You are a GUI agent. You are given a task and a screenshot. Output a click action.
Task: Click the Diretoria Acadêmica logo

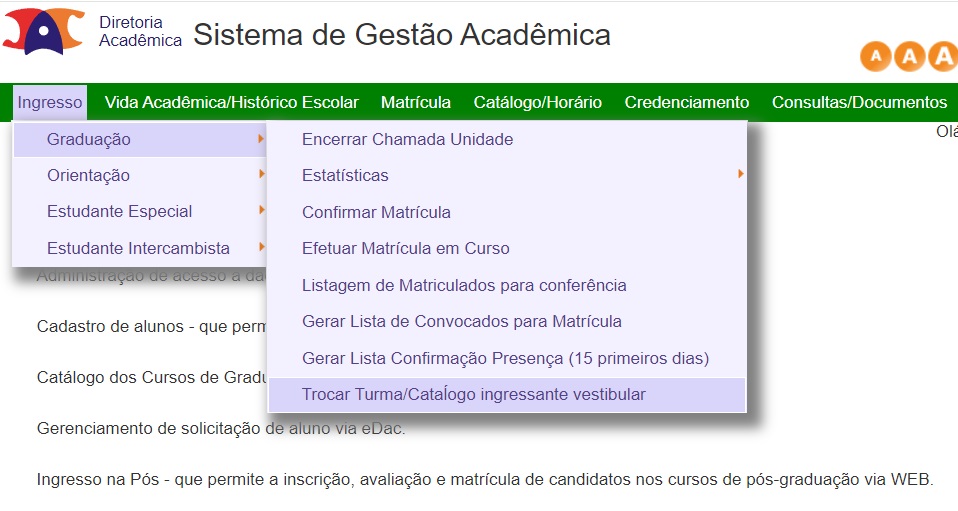point(44,31)
